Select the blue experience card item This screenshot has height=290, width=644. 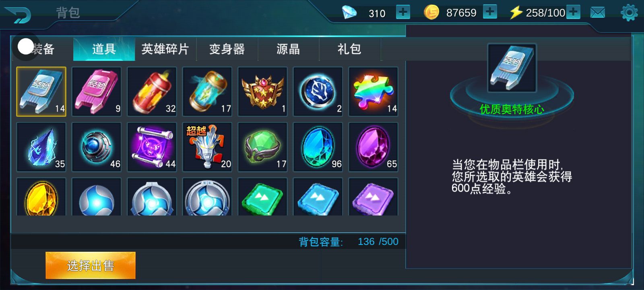pyautogui.click(x=41, y=92)
